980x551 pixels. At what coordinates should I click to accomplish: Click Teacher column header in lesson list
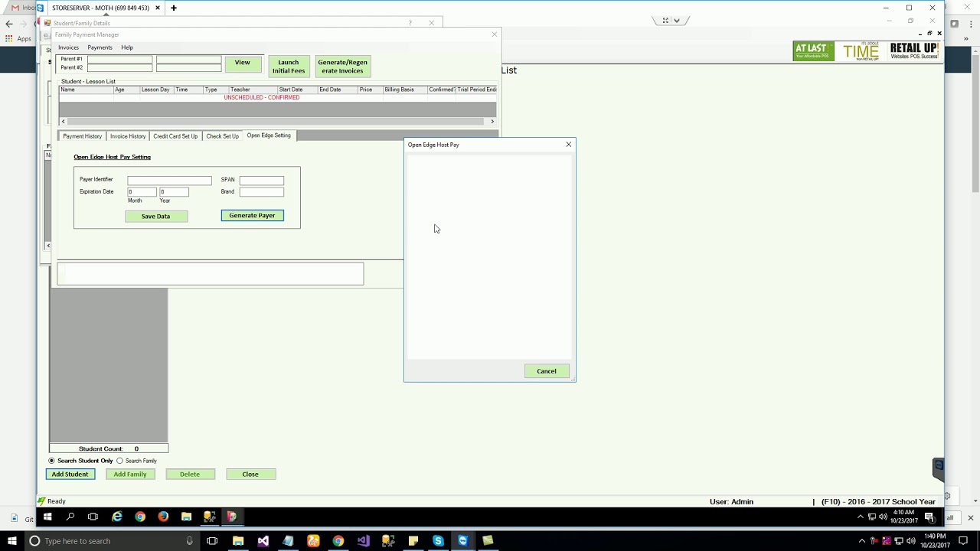point(252,90)
